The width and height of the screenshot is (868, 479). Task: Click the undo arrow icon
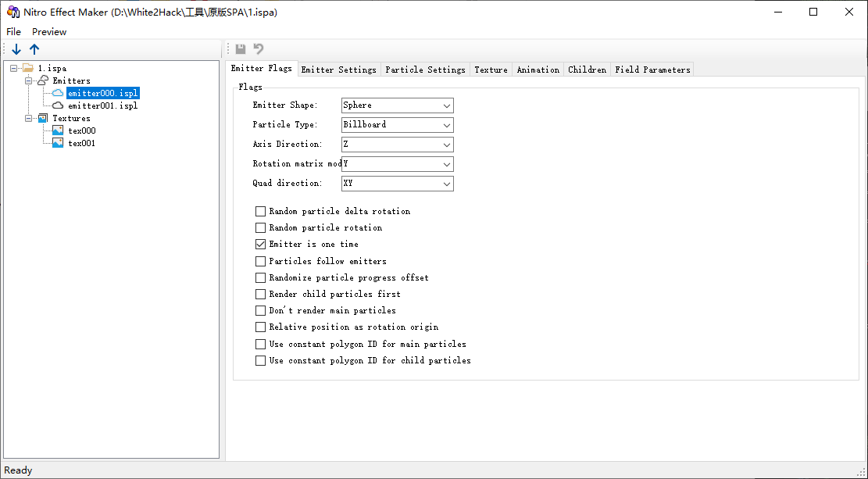pos(259,49)
